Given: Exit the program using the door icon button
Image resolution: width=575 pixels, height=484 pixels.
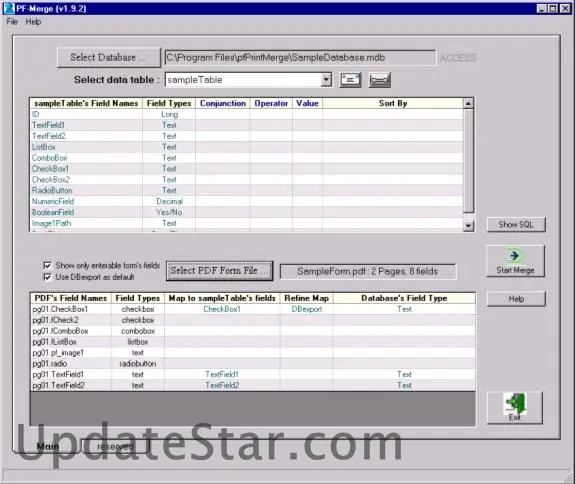Looking at the screenshot, I should pyautogui.click(x=515, y=408).
